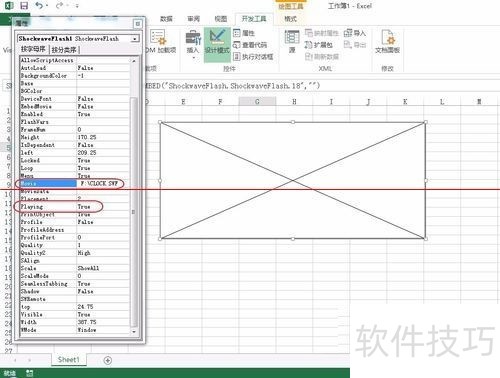The image size is (500, 378).
Task: Select the 按分类序 (Categorized) tab
Action: coord(64,50)
